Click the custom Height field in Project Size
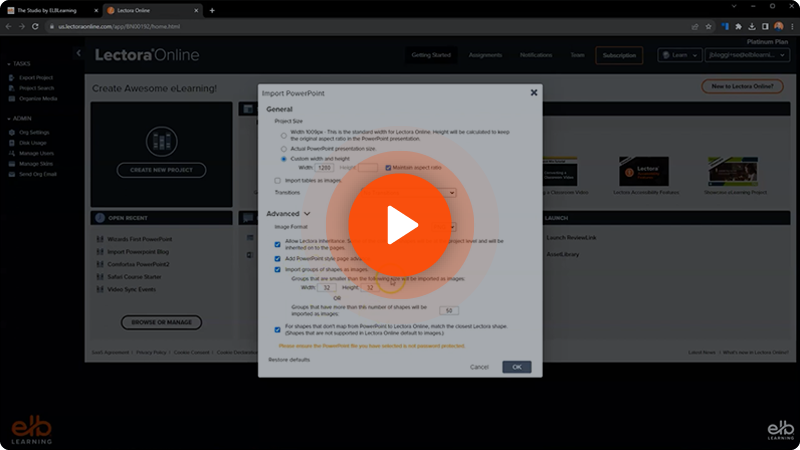This screenshot has height=450, width=800. (x=368, y=167)
